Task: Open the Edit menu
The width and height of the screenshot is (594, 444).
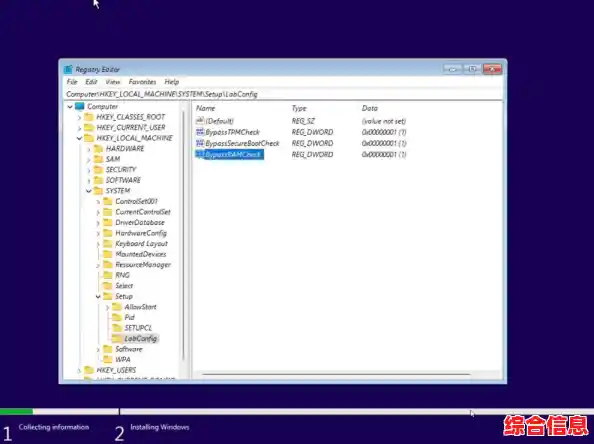Action: 91,82
